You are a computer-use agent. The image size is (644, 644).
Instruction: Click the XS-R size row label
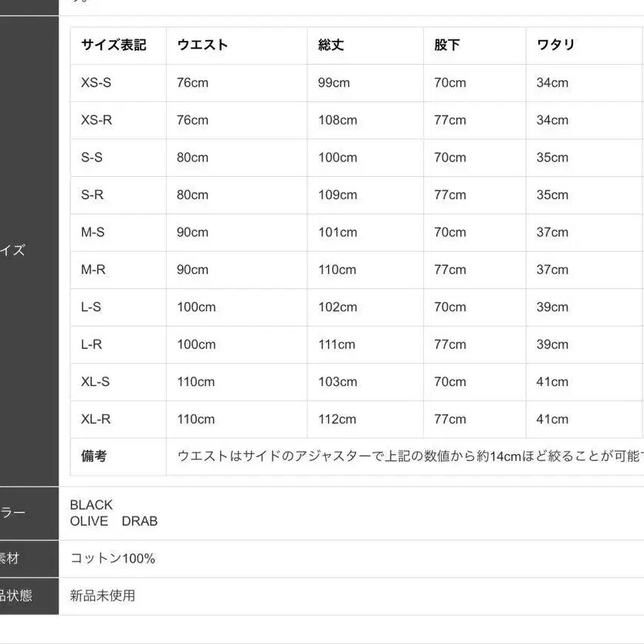tap(97, 120)
